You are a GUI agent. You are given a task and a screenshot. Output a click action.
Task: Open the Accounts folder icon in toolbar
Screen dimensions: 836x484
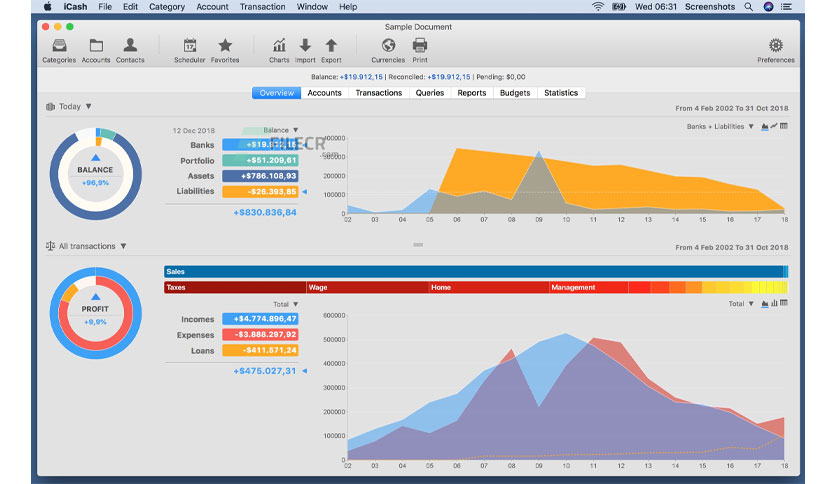pyautogui.click(x=96, y=46)
